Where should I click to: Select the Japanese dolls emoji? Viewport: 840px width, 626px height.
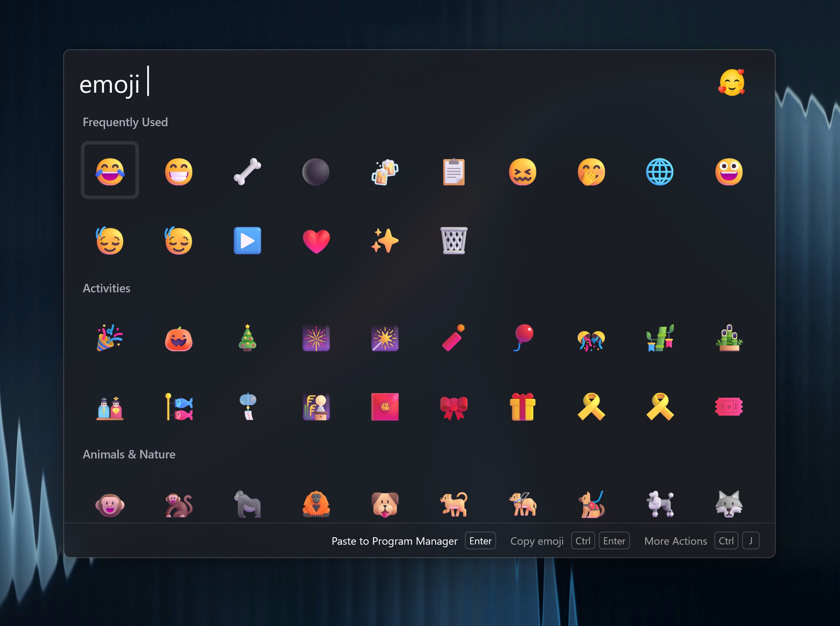(x=110, y=408)
